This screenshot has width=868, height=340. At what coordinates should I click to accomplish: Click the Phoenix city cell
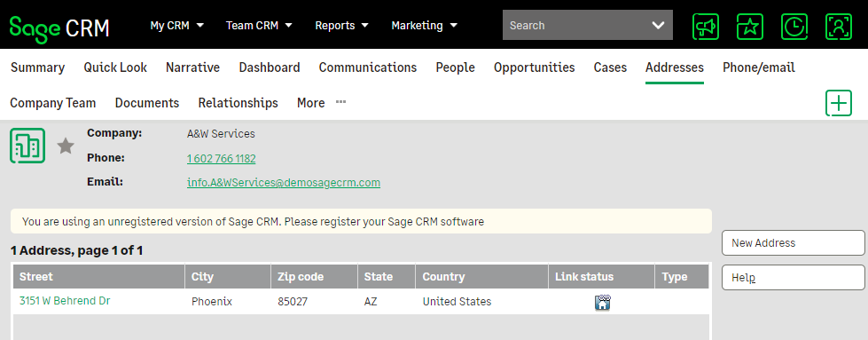(212, 302)
